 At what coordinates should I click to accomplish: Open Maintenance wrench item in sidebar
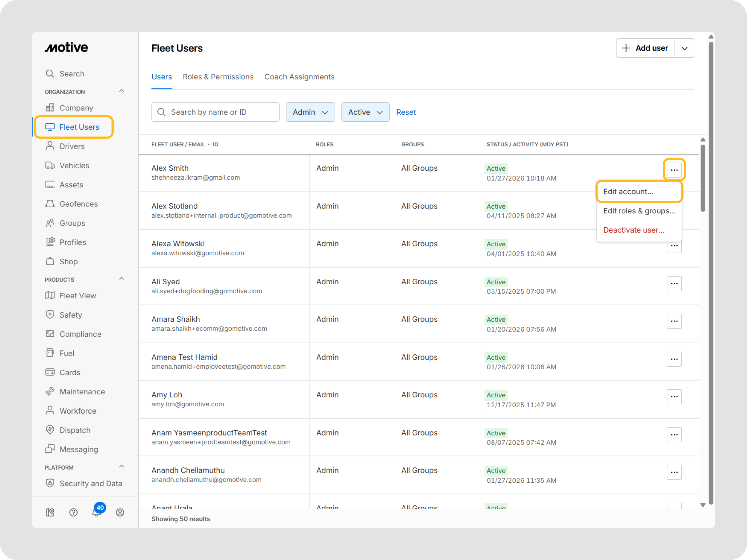82,391
